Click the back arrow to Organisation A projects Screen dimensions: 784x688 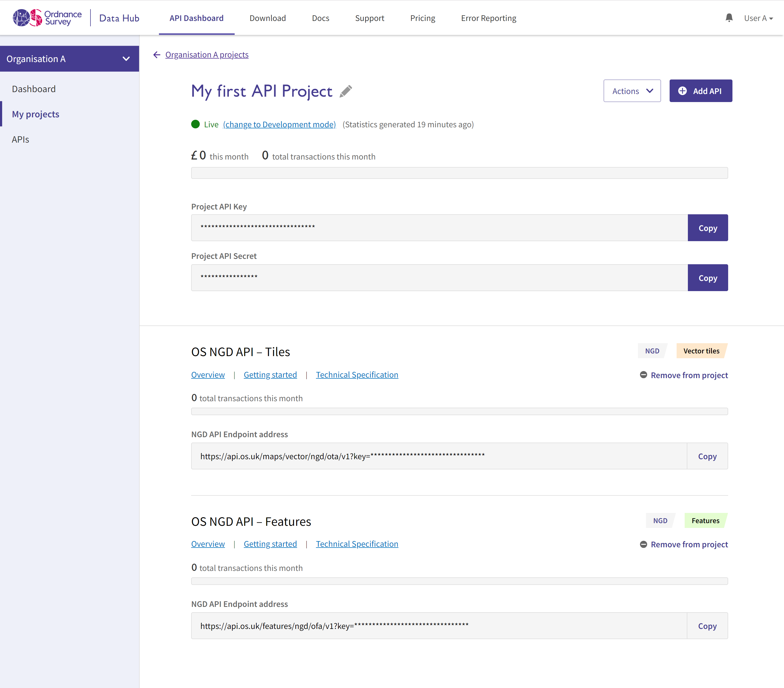[157, 55]
